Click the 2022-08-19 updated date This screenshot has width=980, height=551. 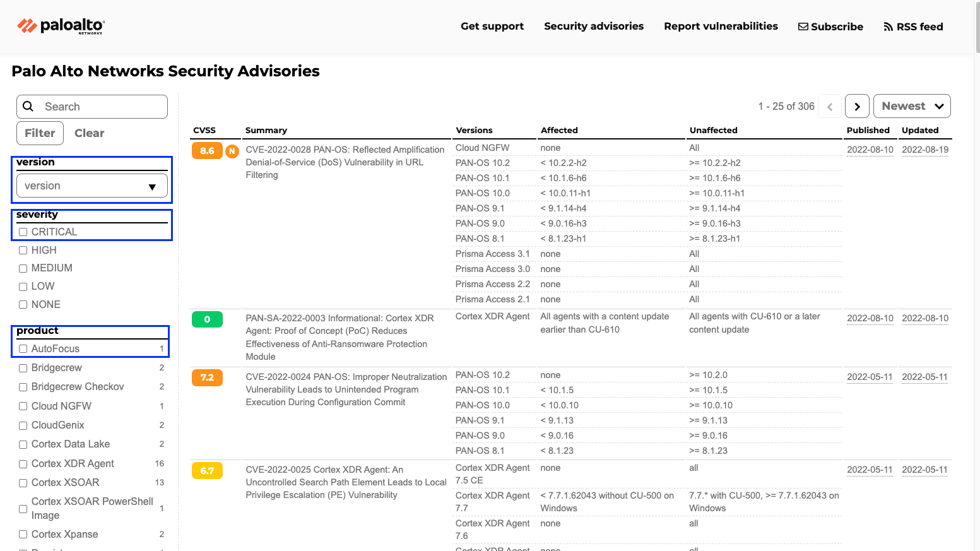pyautogui.click(x=925, y=150)
